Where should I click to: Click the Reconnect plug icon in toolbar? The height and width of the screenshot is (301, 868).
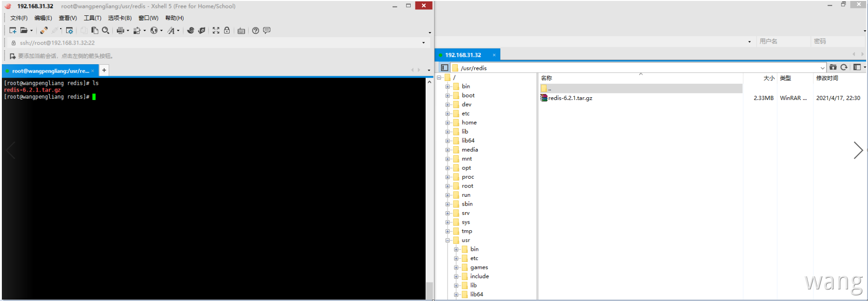[43, 30]
